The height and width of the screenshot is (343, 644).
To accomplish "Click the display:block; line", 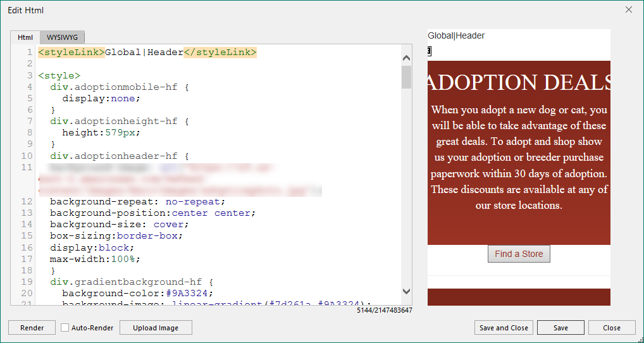I will [x=92, y=247].
